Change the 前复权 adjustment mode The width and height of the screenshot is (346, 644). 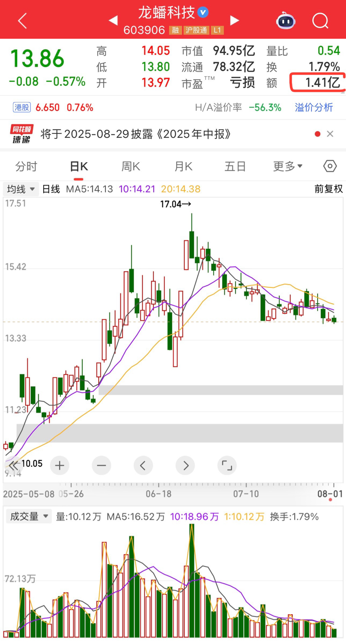[328, 189]
